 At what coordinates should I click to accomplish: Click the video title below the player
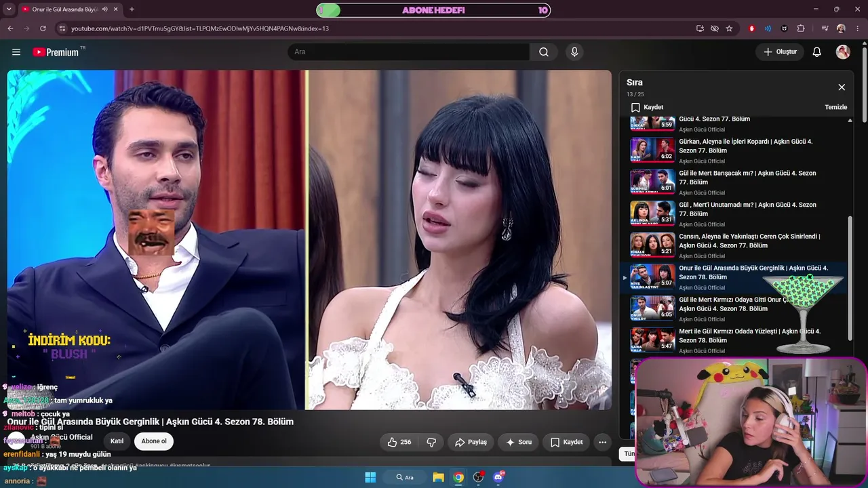click(x=151, y=422)
